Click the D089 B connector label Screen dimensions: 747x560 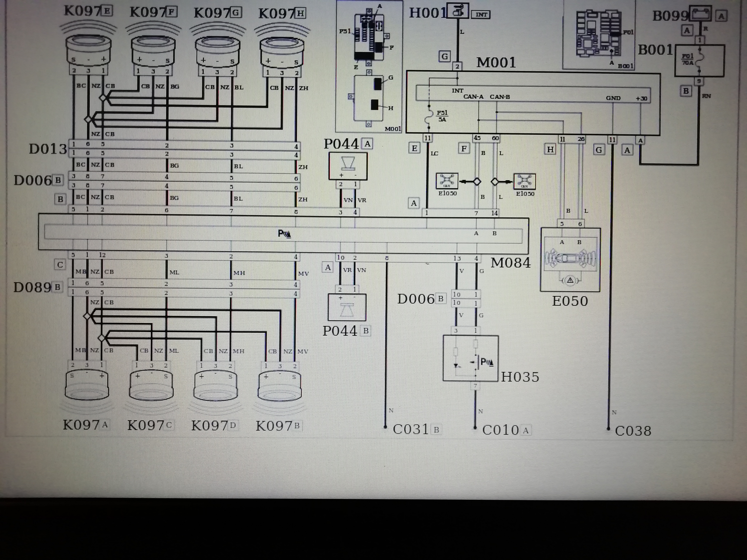click(x=38, y=288)
